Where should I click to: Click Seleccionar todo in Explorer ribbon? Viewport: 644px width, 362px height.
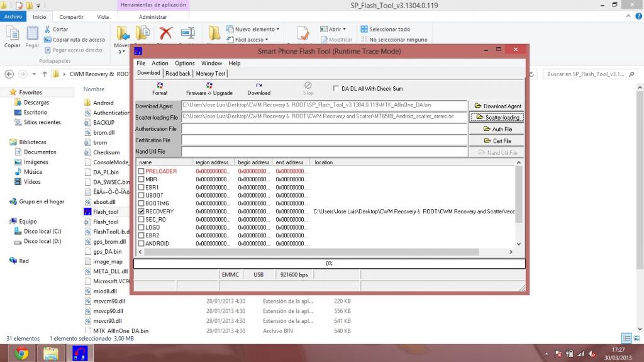[x=386, y=29]
